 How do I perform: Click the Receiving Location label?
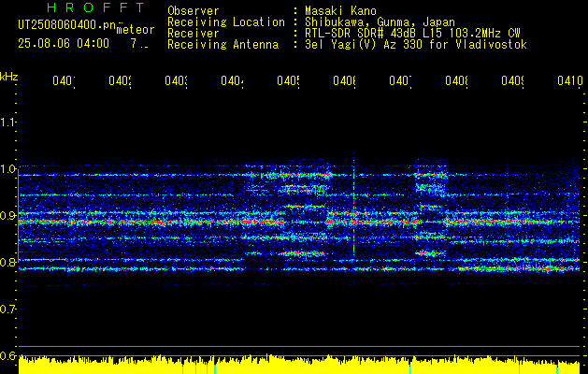point(226,22)
